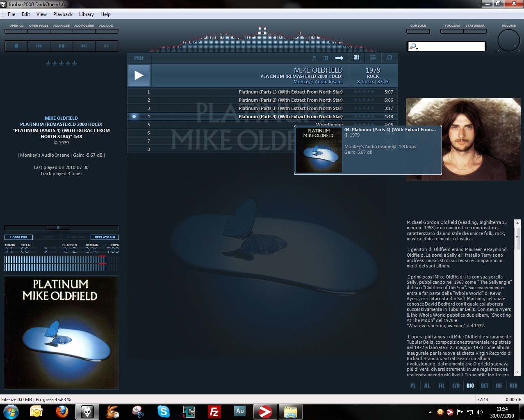Select track 1 Platinum (Parts 1)

[262, 92]
